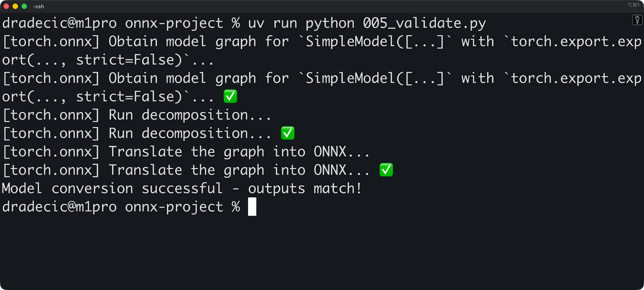Screen dimensions: 644x290
Task: Open the -zsh tab context options
Action: point(38,6)
